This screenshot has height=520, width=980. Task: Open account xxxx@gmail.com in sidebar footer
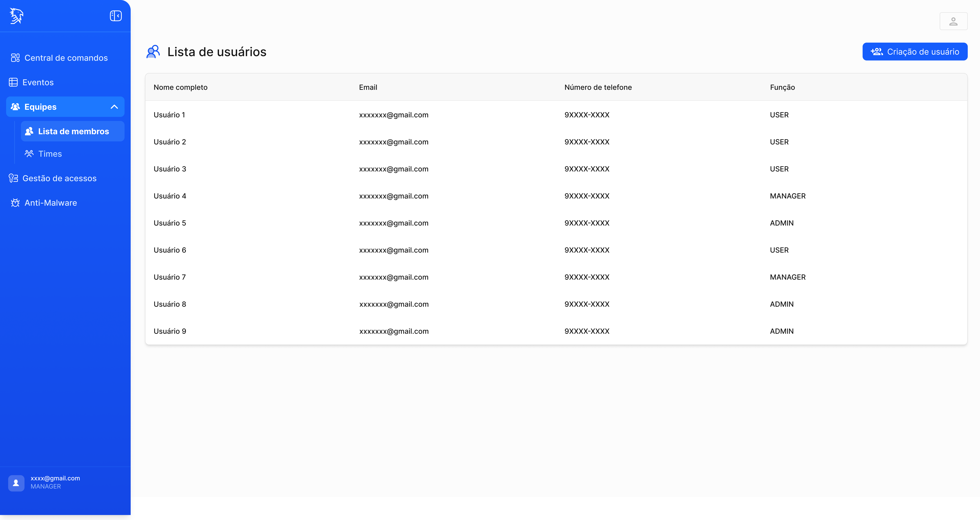pyautogui.click(x=55, y=478)
